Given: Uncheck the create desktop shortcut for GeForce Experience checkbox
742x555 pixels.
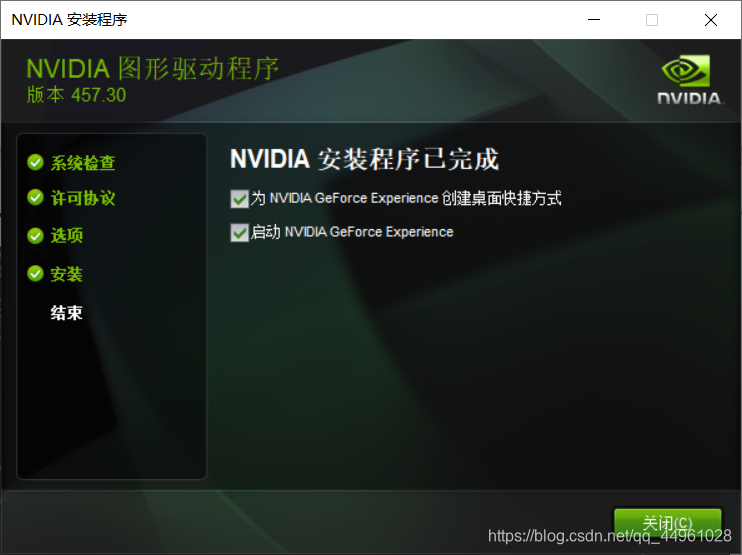Looking at the screenshot, I should [x=239, y=199].
